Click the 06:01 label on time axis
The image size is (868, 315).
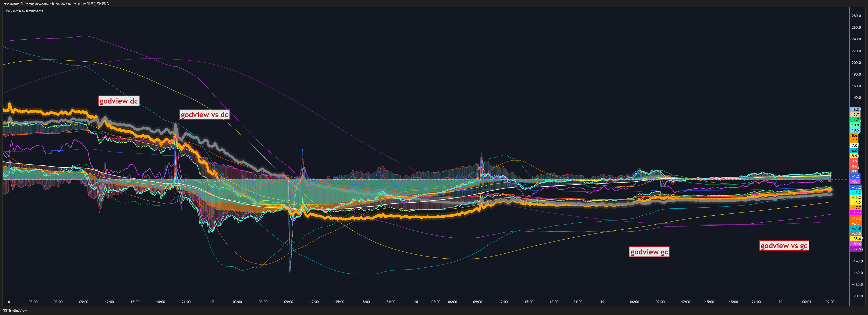tap(806, 302)
